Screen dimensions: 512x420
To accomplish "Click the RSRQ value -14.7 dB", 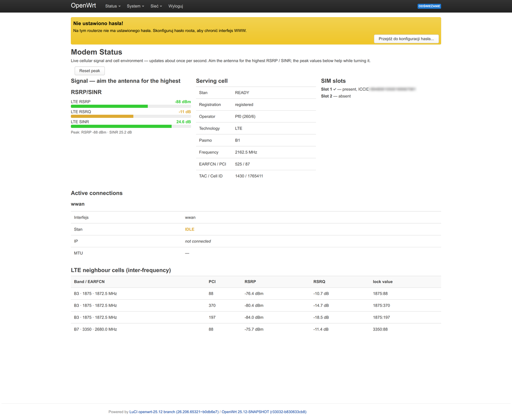I will coord(321,306).
